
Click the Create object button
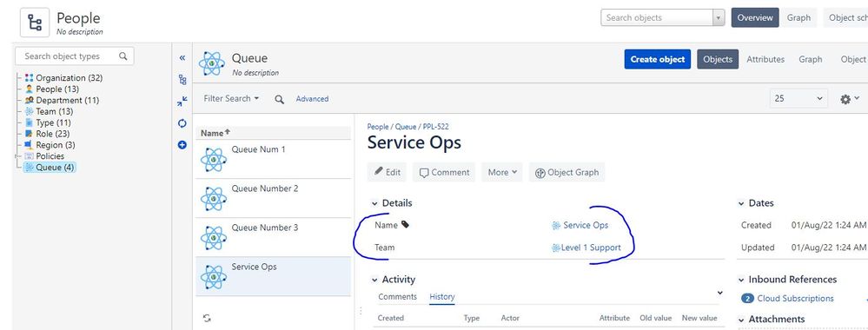pyautogui.click(x=657, y=59)
